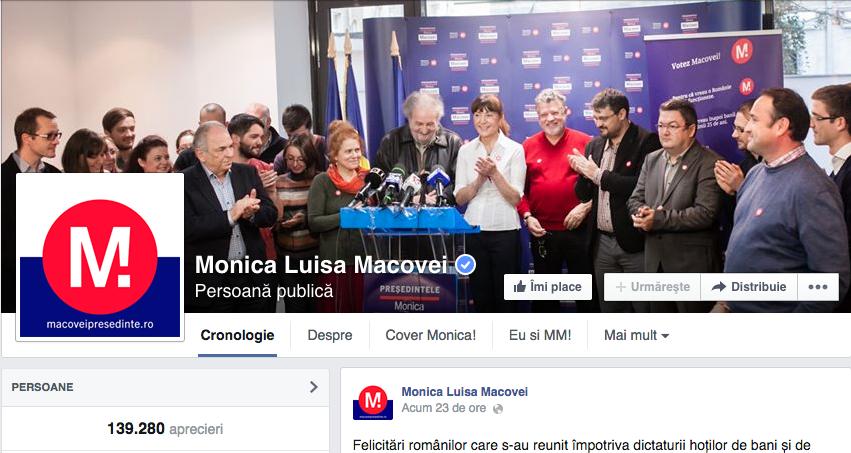Screen dimensions: 851x453
Task: Follow the page with Urmărește button
Action: pyautogui.click(x=652, y=287)
